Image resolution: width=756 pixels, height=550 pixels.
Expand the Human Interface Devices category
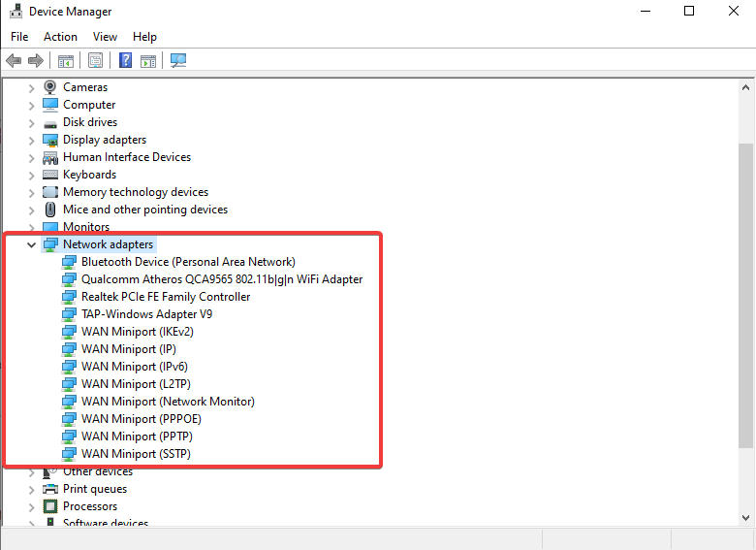click(31, 158)
